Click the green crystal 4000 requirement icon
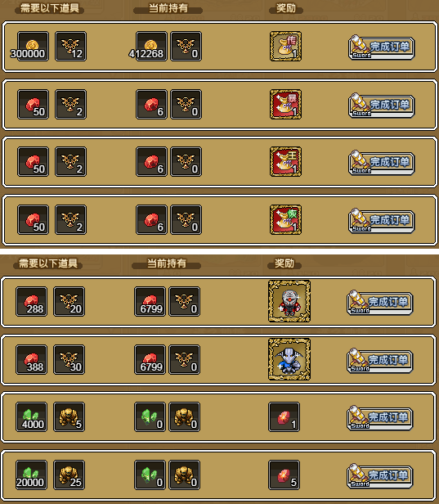The image size is (439, 504). tap(31, 417)
